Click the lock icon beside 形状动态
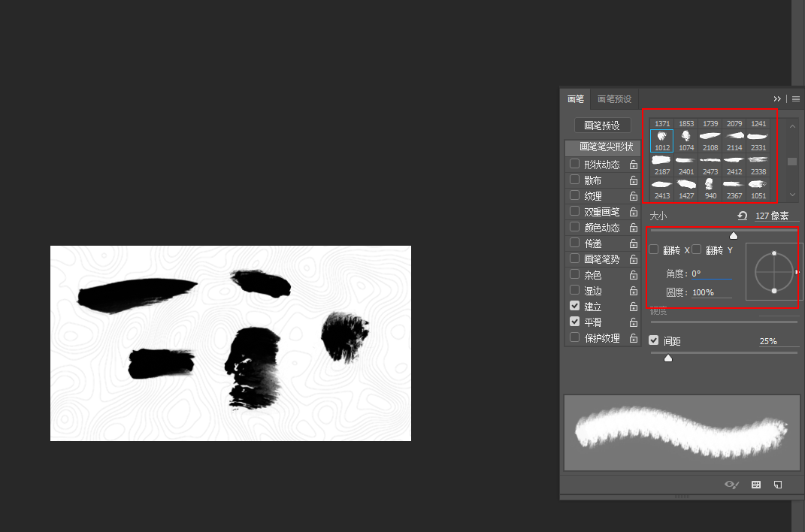Image resolution: width=805 pixels, height=532 pixels. coord(634,165)
